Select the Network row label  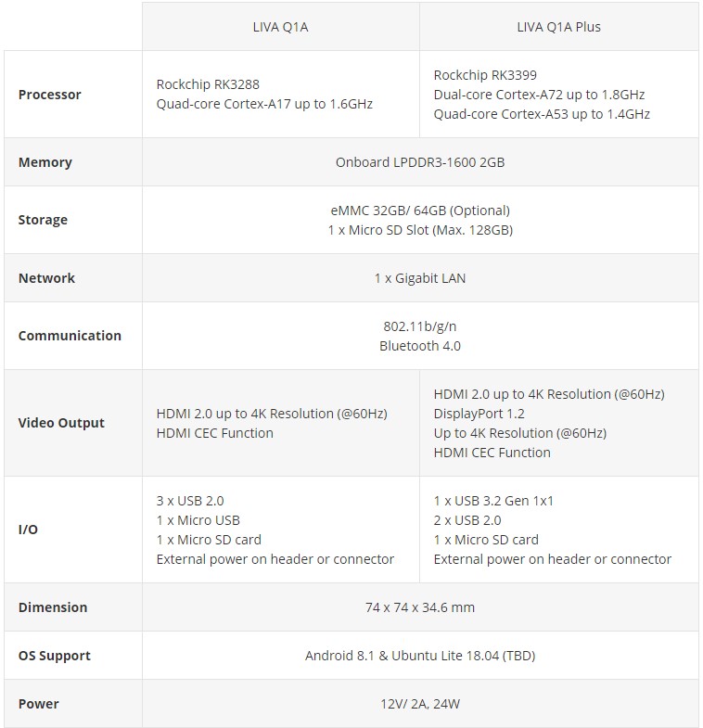coord(47,278)
